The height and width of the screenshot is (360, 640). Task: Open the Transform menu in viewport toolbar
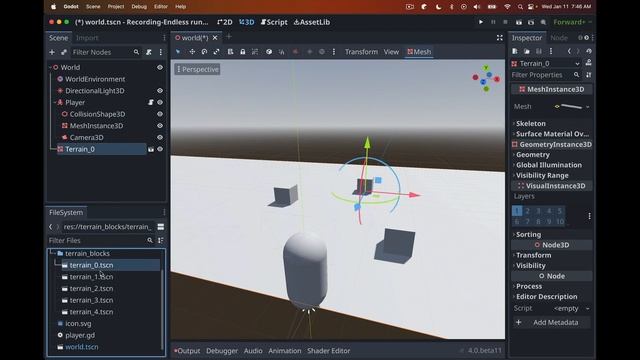click(x=361, y=52)
